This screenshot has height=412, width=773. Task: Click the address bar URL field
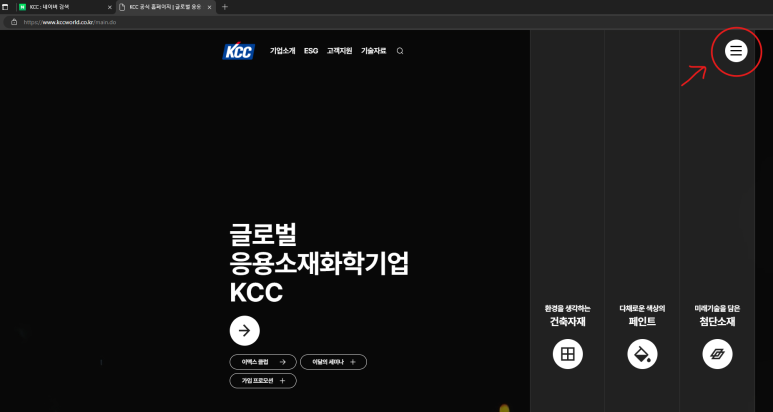(386, 22)
